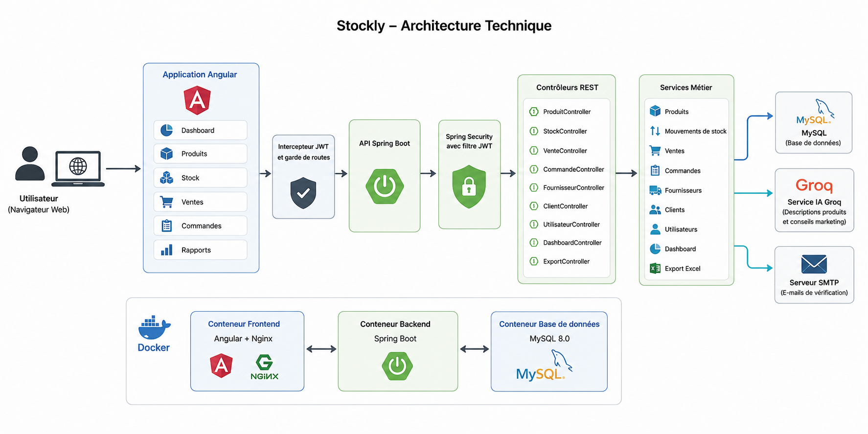The height and width of the screenshot is (434, 868).
Task: Click the Mouvements de stock label
Action: point(695,131)
